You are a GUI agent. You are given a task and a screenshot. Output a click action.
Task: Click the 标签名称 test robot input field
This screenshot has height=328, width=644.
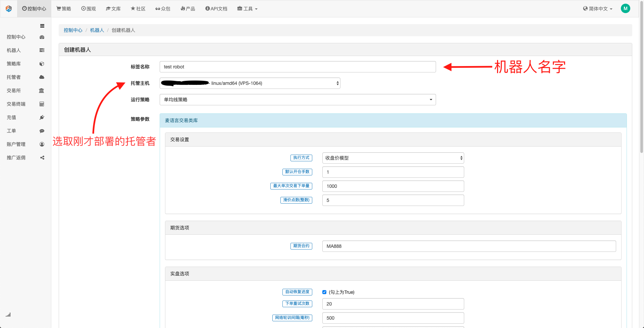tap(298, 67)
